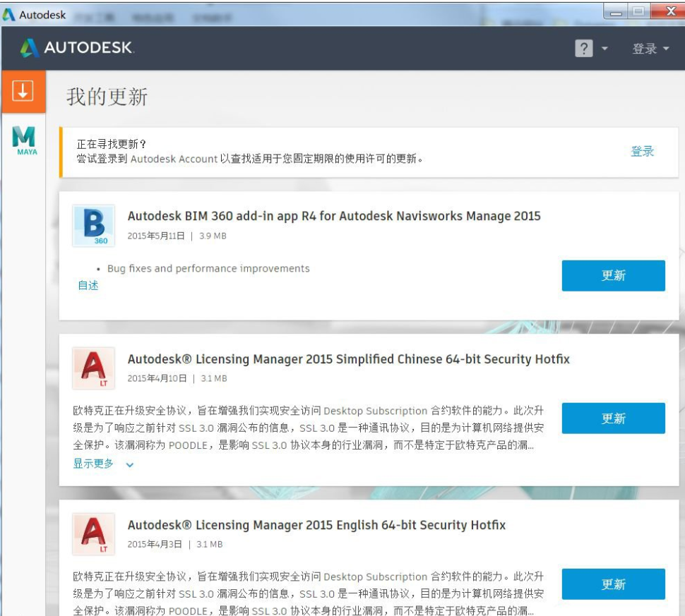685x616 pixels.
Task: Close the Autodesk window
Action: tap(669, 11)
